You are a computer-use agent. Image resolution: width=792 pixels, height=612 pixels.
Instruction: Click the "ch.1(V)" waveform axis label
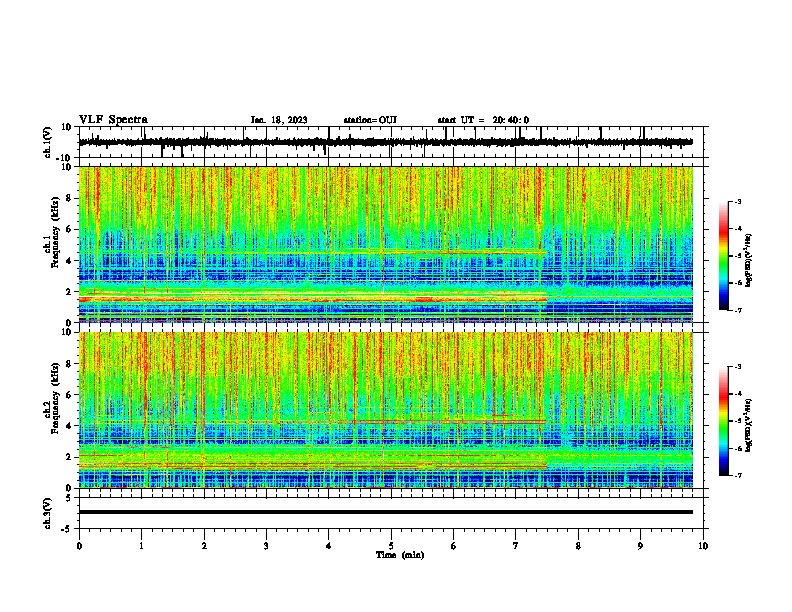(x=48, y=142)
